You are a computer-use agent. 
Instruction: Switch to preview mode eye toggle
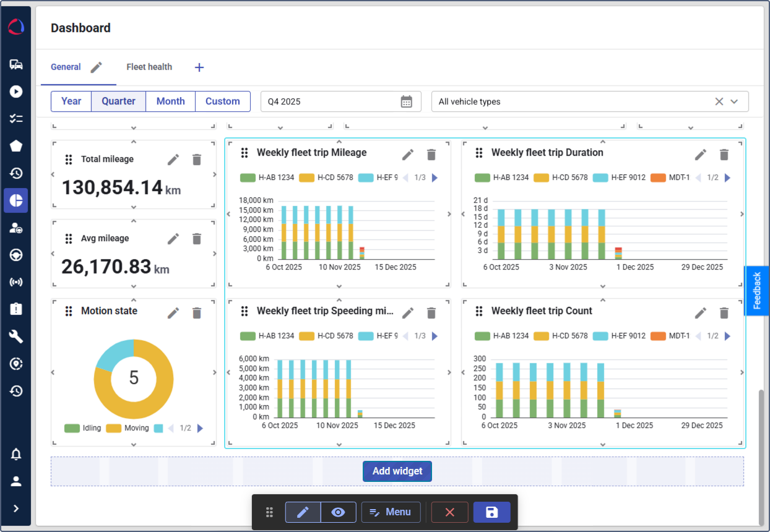pos(338,512)
